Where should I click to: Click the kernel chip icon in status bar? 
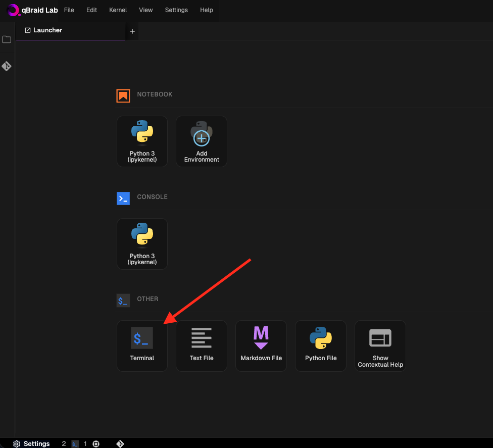[x=96, y=444]
